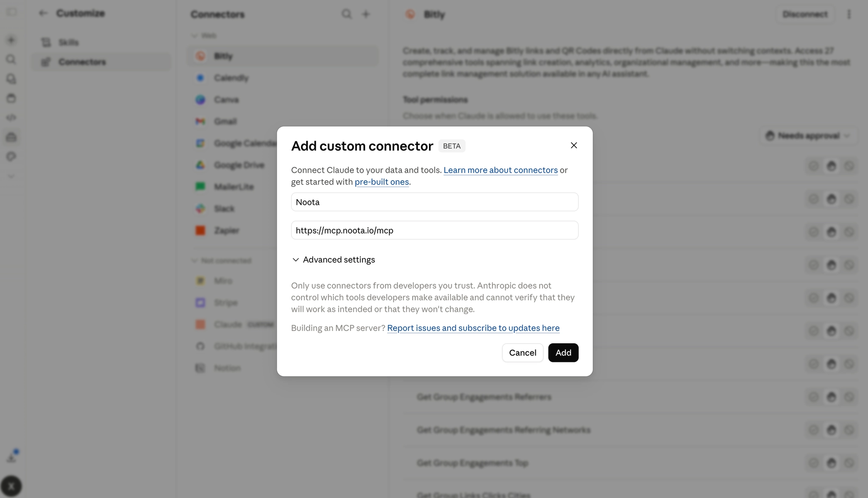Focus the connector name field containing Noota
This screenshot has width=868, height=498.
(x=434, y=202)
